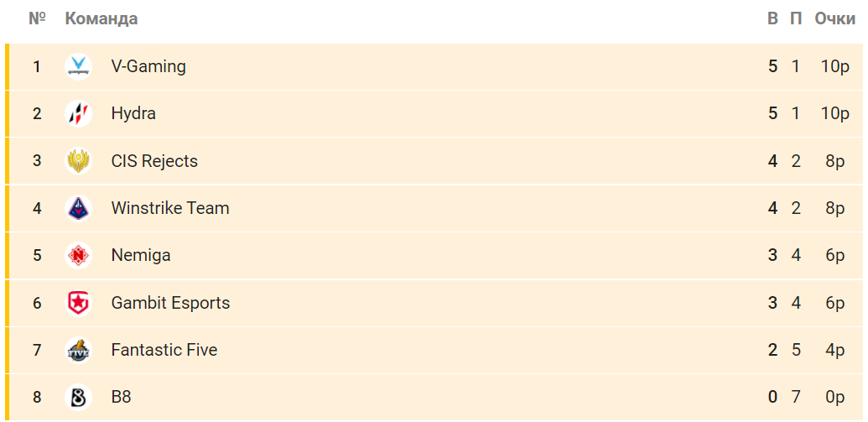Select the Nemiga team name
The width and height of the screenshot is (868, 422).
(x=141, y=256)
